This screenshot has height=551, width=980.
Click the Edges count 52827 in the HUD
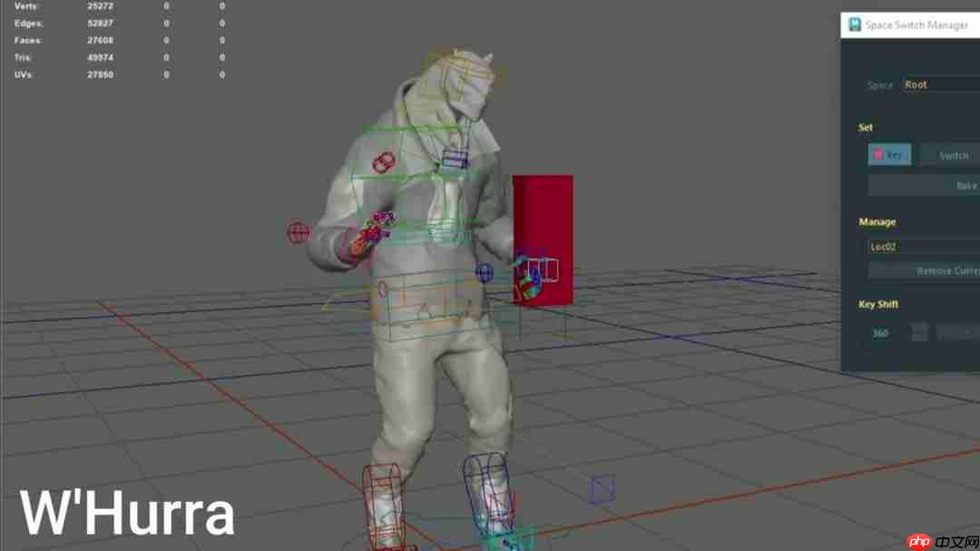(x=100, y=23)
